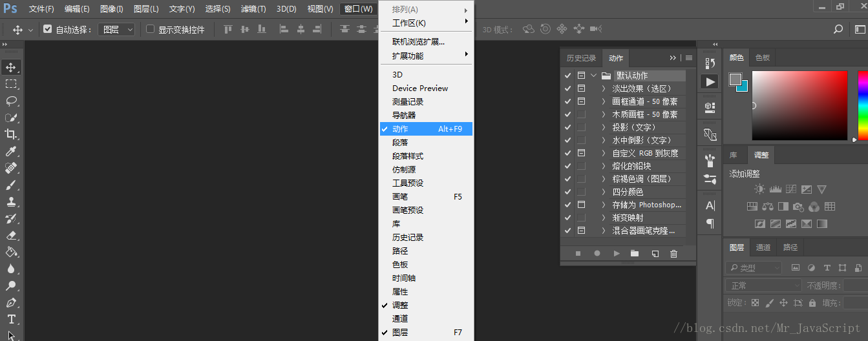Open the search magnifier icon
The width and height of the screenshot is (868, 341).
pyautogui.click(x=838, y=29)
